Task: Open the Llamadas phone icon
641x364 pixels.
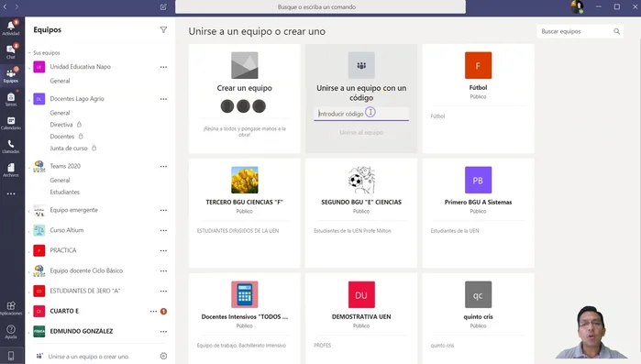Action: [11, 147]
